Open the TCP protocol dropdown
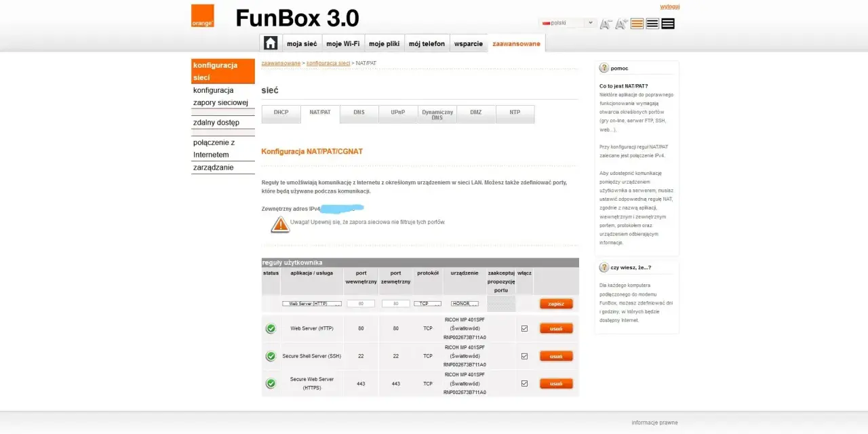The height and width of the screenshot is (434, 868). (428, 304)
